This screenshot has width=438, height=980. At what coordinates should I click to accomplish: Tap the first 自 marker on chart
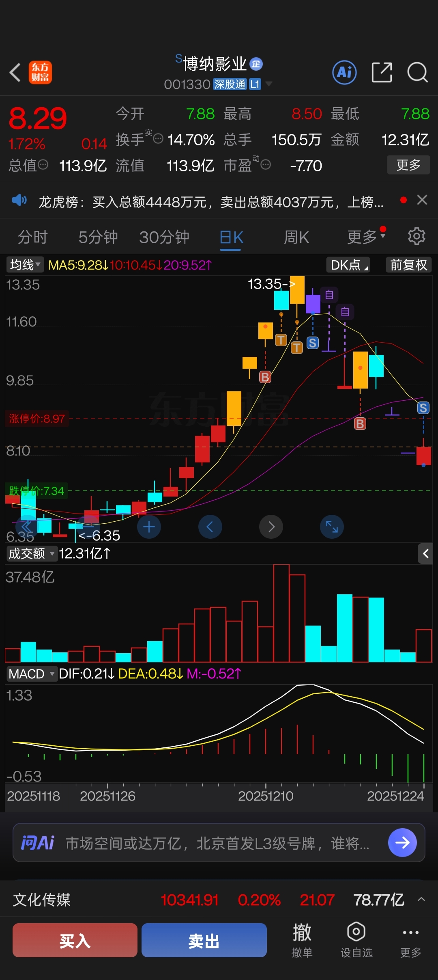tap(329, 294)
